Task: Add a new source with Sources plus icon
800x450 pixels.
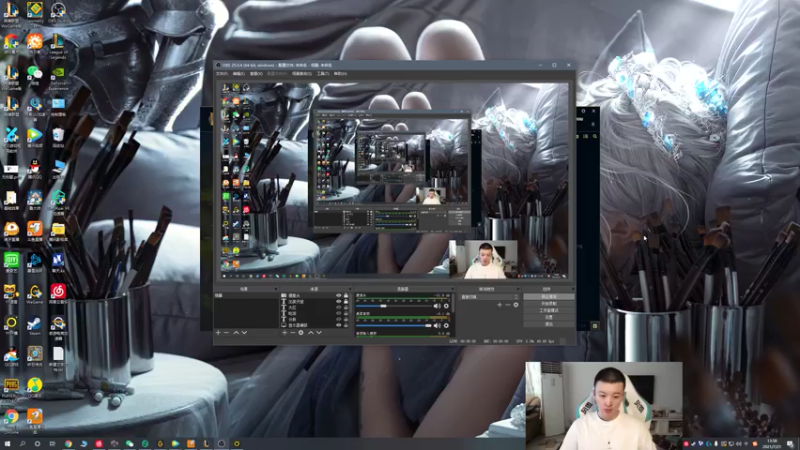Action: click(284, 333)
